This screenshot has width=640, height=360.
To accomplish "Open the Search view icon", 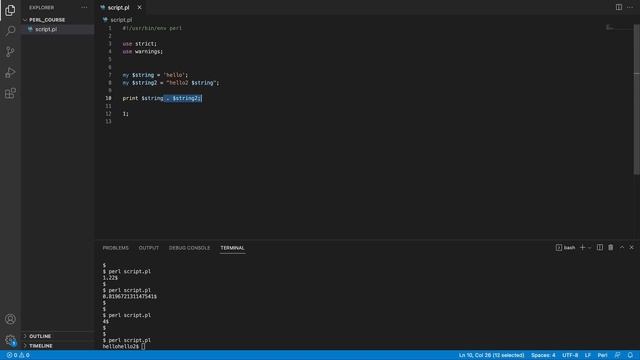I will (10, 31).
